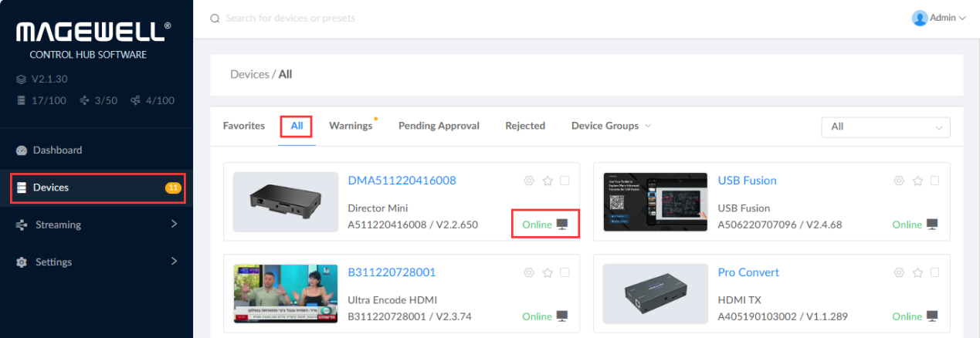Click the 17/100 device count icon
Image resolution: width=980 pixels, height=338 pixels.
(21, 100)
